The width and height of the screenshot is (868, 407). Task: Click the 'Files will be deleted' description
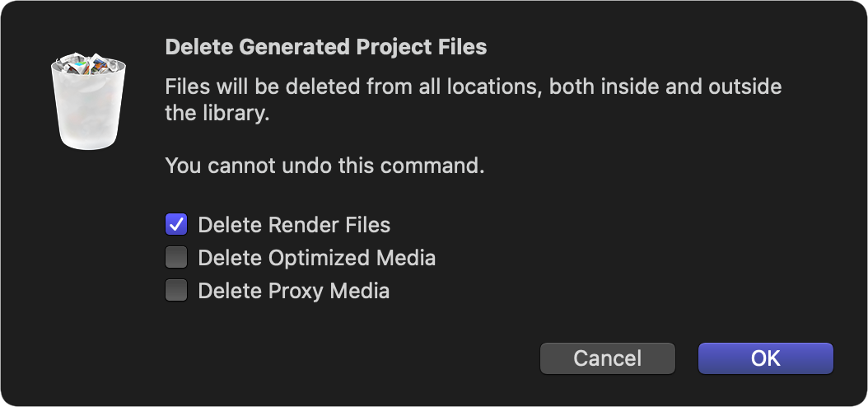(x=474, y=101)
